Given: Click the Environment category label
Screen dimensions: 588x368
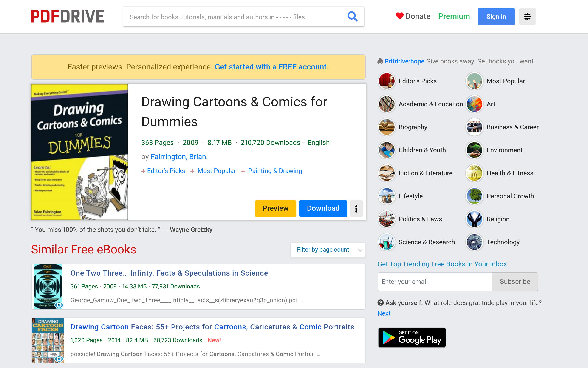Looking at the screenshot, I should (x=504, y=150).
